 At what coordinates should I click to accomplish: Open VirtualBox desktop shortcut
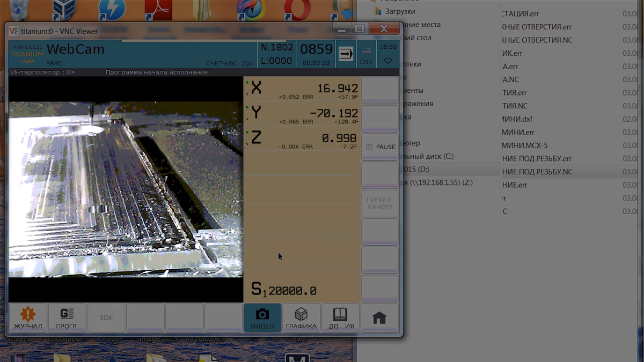[64, 9]
